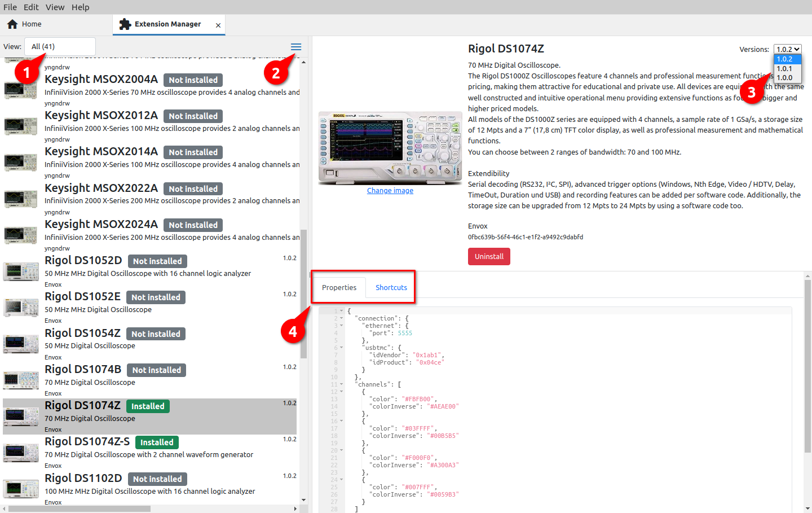Image resolution: width=812 pixels, height=513 pixels.
Task: Click the Rigol DS1074B title
Action: (x=83, y=370)
